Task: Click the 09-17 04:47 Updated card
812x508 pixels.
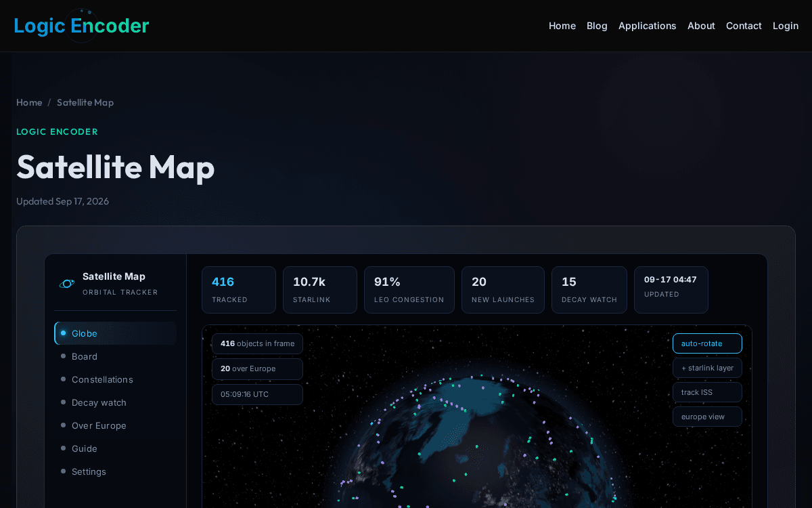Action: click(671, 290)
